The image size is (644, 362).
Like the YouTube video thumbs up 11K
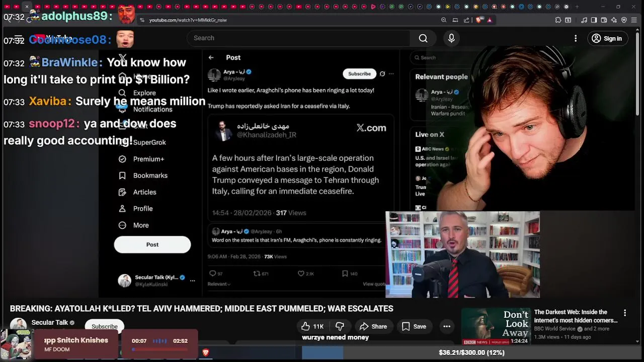(312, 326)
